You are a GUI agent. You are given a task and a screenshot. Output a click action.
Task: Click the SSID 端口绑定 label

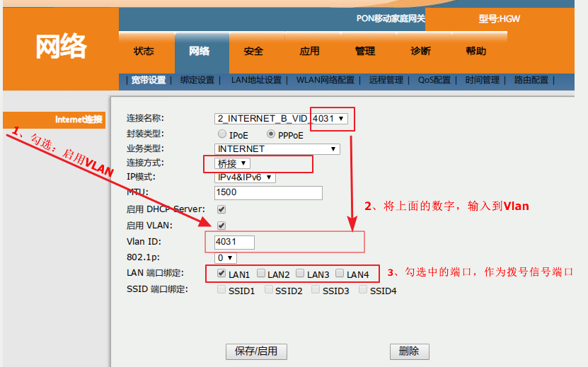157,289
